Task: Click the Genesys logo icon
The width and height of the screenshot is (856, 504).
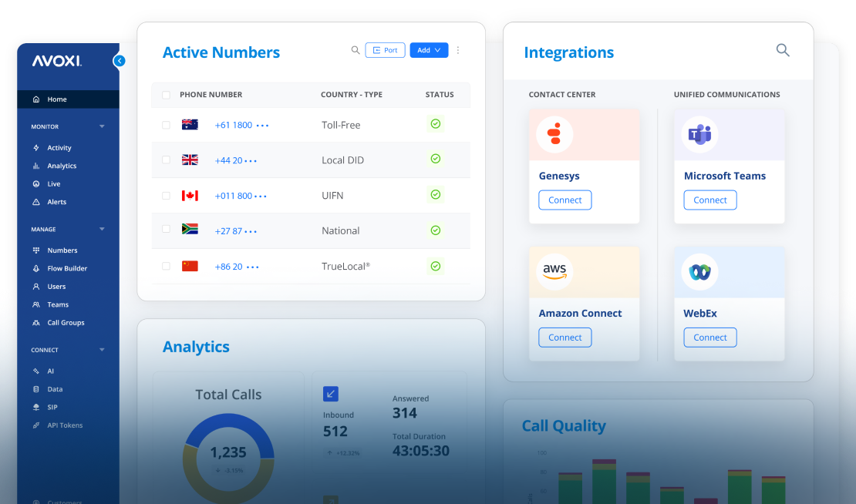Action: click(554, 134)
